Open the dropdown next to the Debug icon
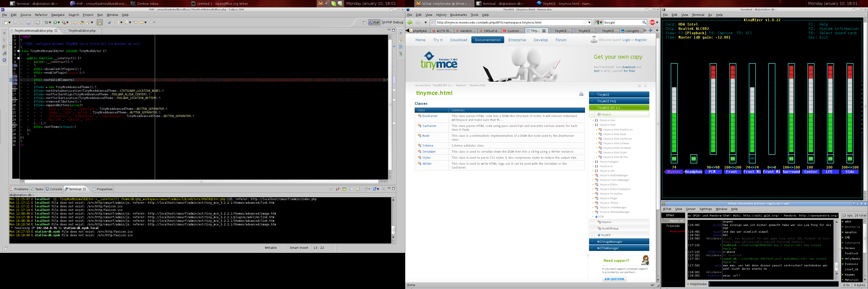Viewport: 868px width, 289px height. 51,23
